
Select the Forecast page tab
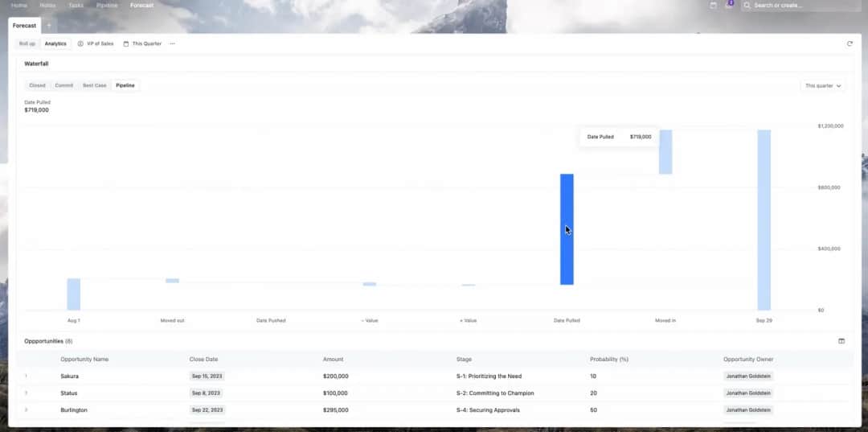pos(24,26)
